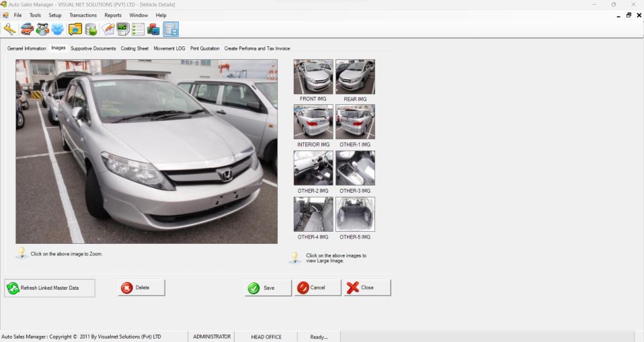The width and height of the screenshot is (644, 342).
Task: Click Refresh Linked Master Data button
Action: click(x=50, y=288)
